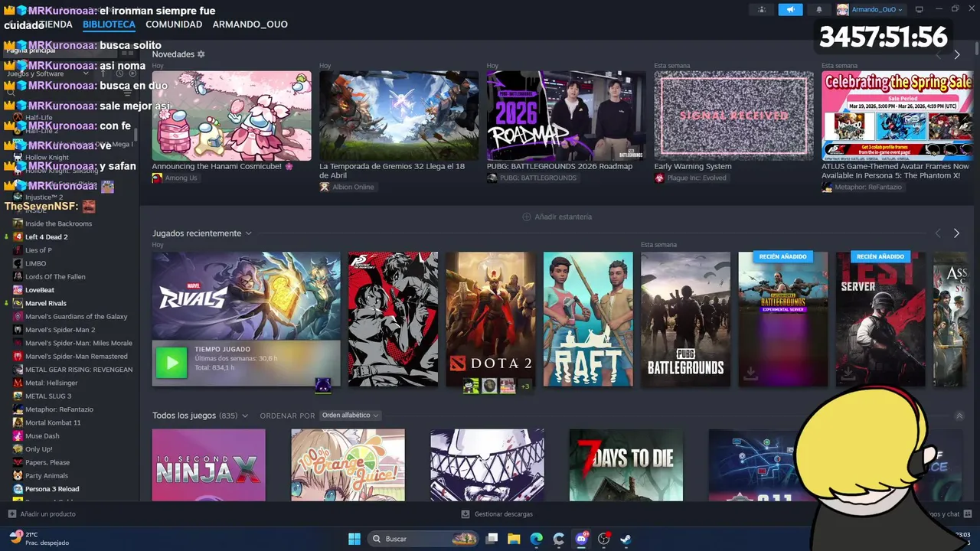Play Marvel Rivals with green play button
This screenshot has width=980, height=551.
[x=171, y=363]
